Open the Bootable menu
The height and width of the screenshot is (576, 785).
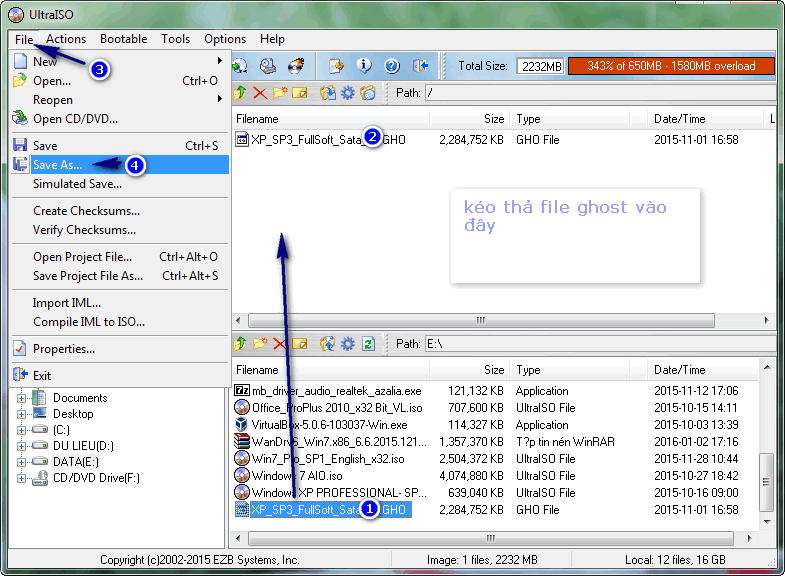click(x=124, y=39)
